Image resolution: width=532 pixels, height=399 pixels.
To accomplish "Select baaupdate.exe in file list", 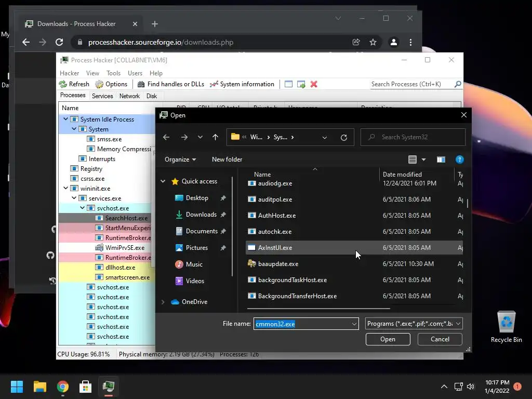I will [x=354, y=263].
